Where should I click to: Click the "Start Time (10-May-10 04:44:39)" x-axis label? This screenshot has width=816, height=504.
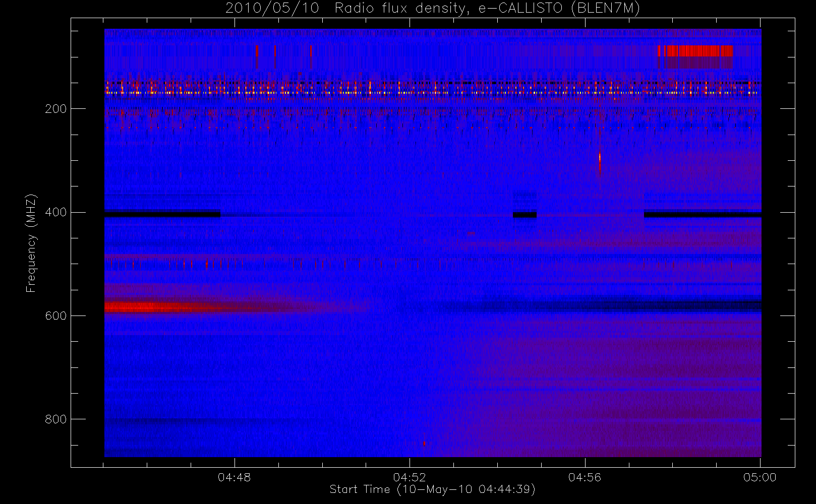click(x=433, y=489)
